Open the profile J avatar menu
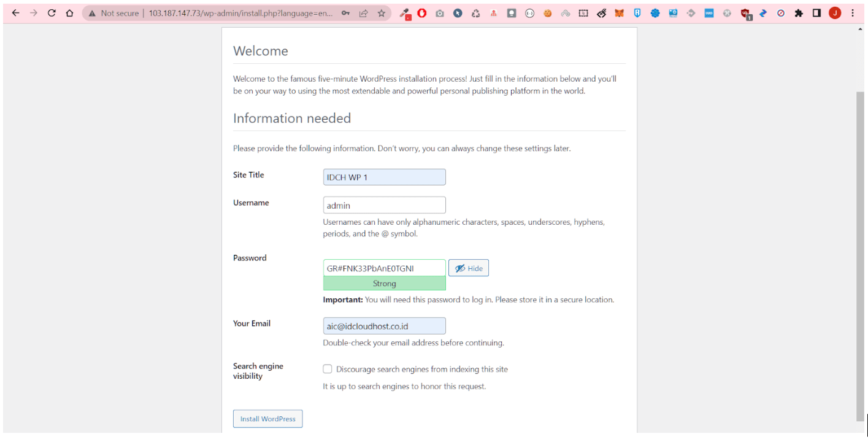Screen dimensions: 868x439 coord(834,13)
